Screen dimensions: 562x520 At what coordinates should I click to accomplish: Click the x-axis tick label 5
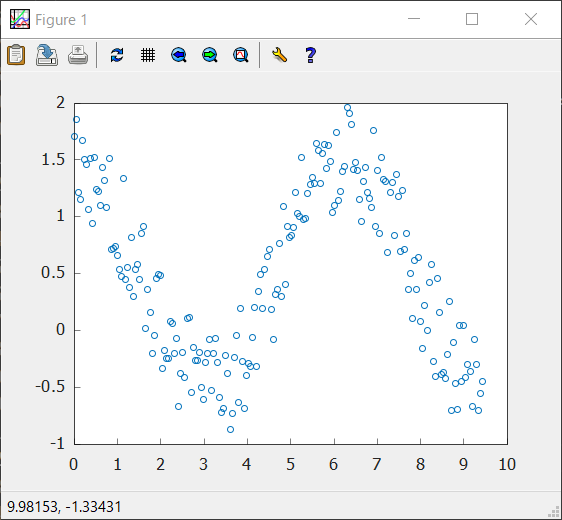pos(290,464)
